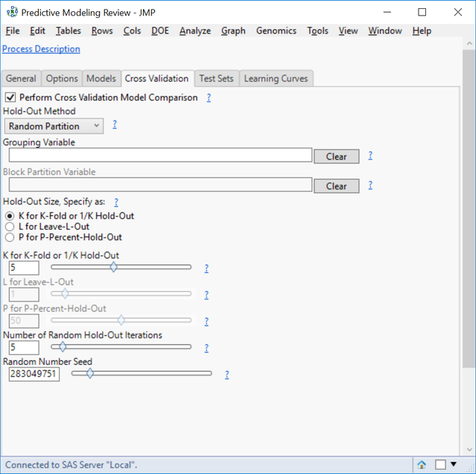The width and height of the screenshot is (476, 474).
Task: Click the JMP app icon in title bar
Action: click(x=12, y=12)
